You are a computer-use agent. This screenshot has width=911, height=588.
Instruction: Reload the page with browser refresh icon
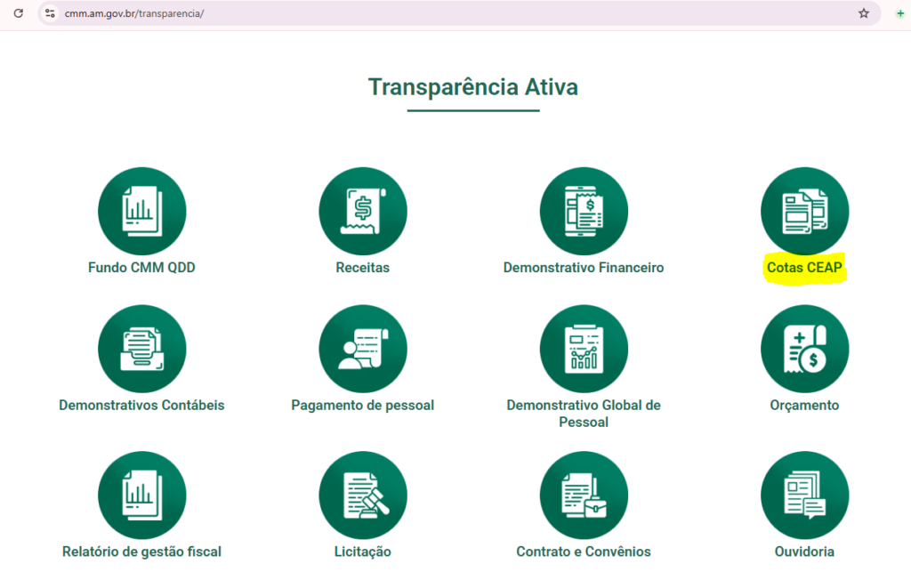(19, 13)
